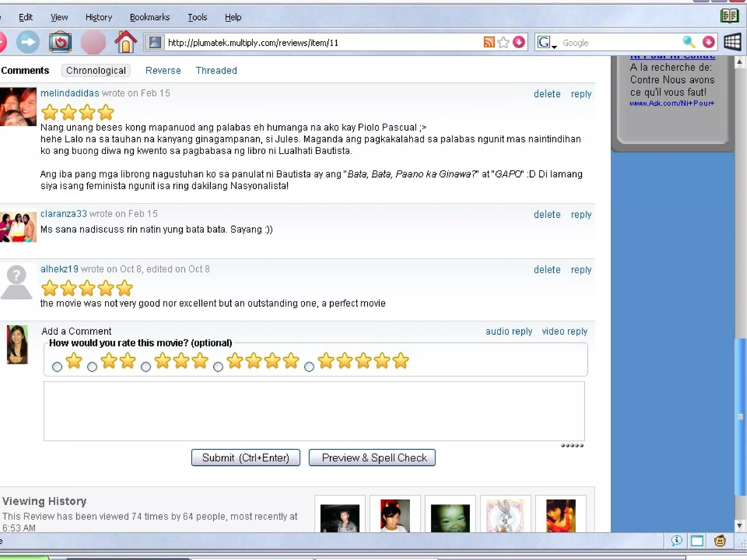Click the Submit (Ctrl+Enter) button
747x560 pixels.
[245, 457]
